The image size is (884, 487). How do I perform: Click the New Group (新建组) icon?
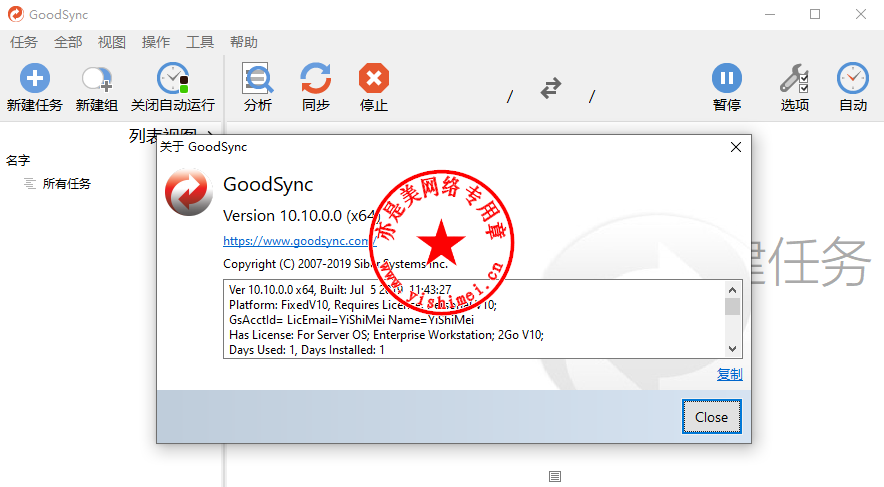point(97,79)
